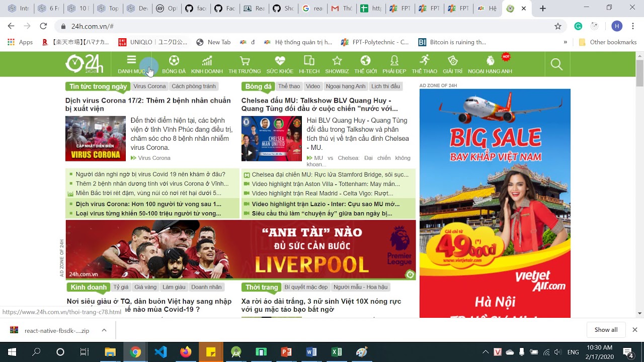644x362 pixels.
Task: Open the Thế Giới globe icon section
Action: click(x=365, y=64)
